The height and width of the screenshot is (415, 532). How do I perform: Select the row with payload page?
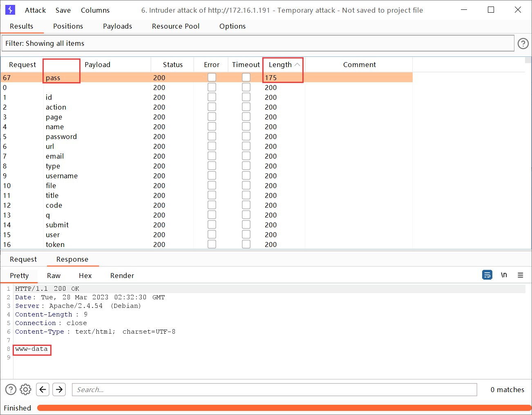(x=206, y=117)
